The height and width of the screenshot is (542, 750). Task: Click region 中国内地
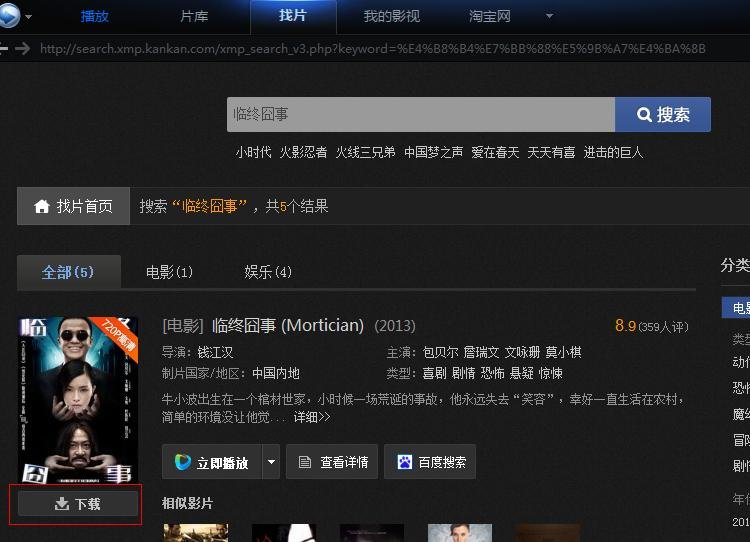(x=276, y=373)
